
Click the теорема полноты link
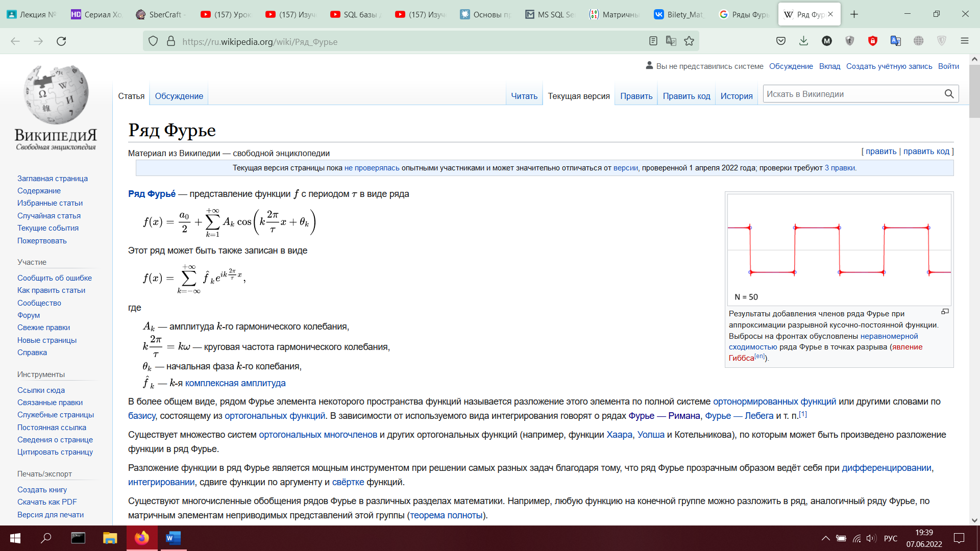pyautogui.click(x=446, y=515)
